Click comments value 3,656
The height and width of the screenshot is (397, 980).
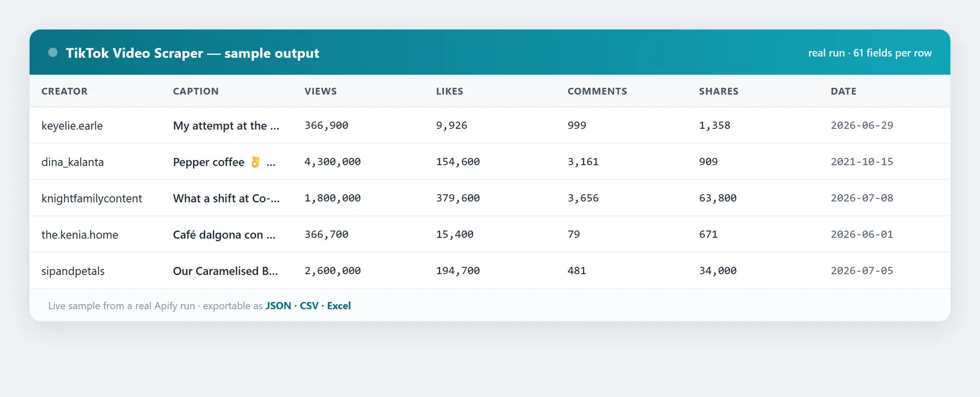coord(583,198)
